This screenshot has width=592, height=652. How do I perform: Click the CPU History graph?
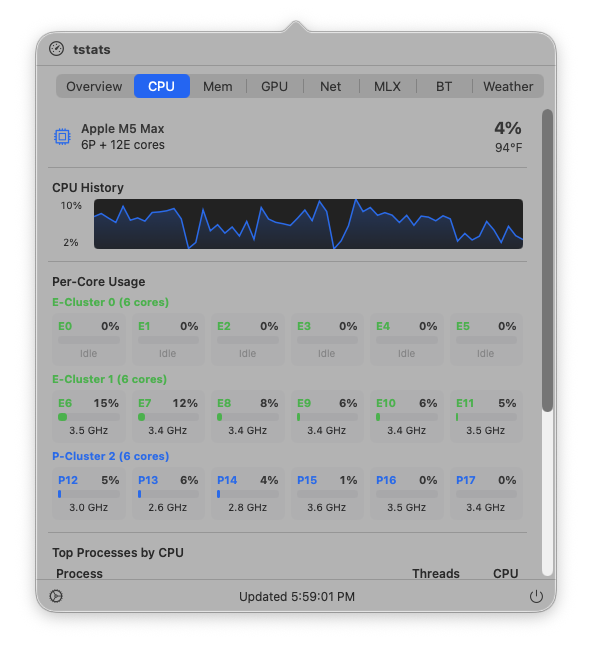(x=308, y=224)
